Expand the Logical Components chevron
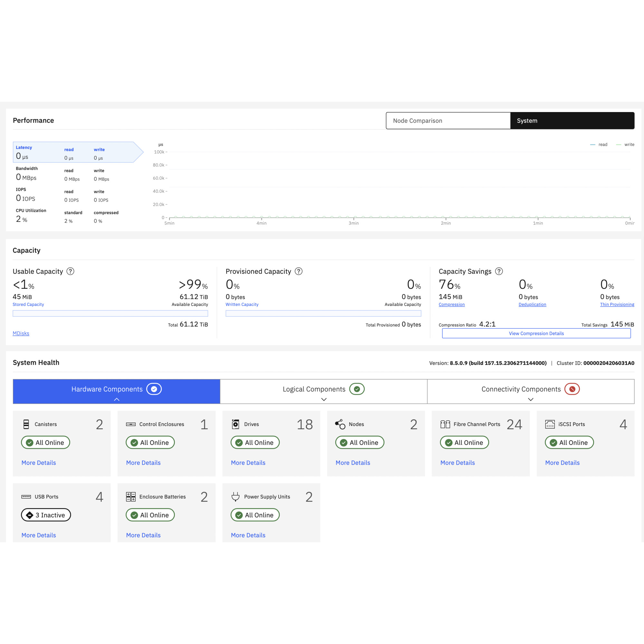Screen dimensions: 644x644 (x=324, y=399)
